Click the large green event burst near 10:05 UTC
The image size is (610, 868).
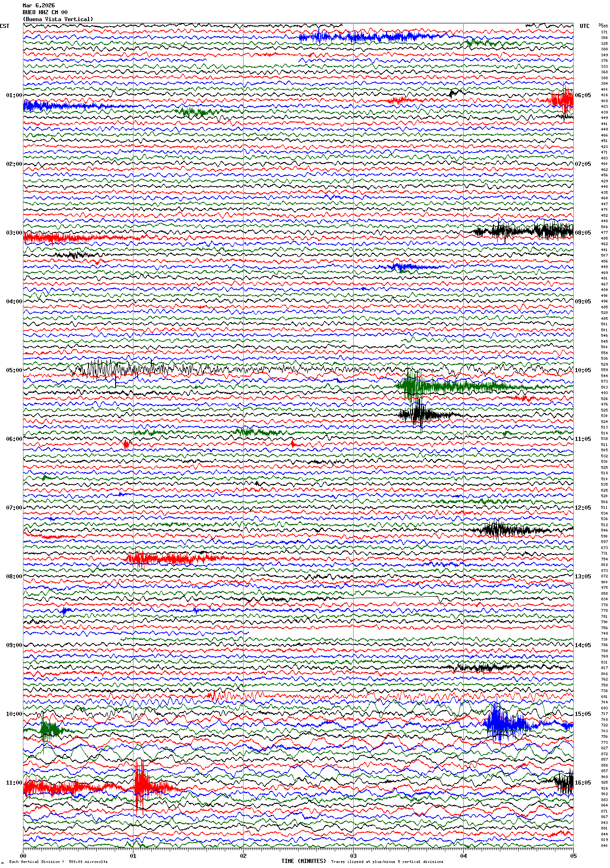(x=415, y=386)
